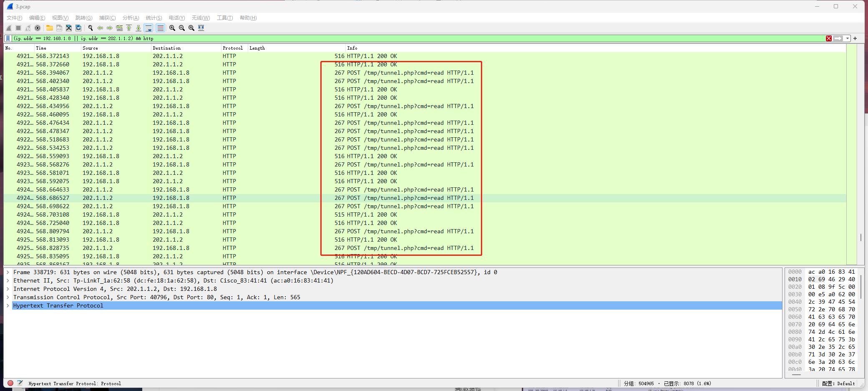Sort by the Info column header

tap(596, 48)
